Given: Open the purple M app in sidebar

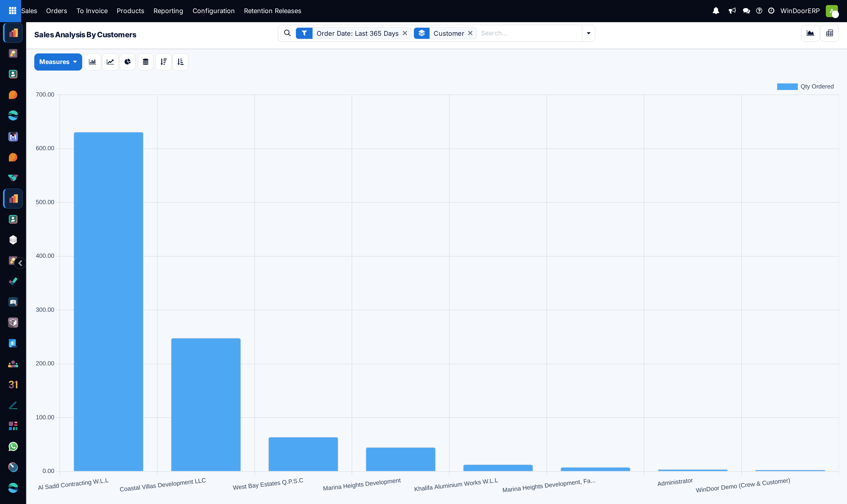Looking at the screenshot, I should pos(13,137).
